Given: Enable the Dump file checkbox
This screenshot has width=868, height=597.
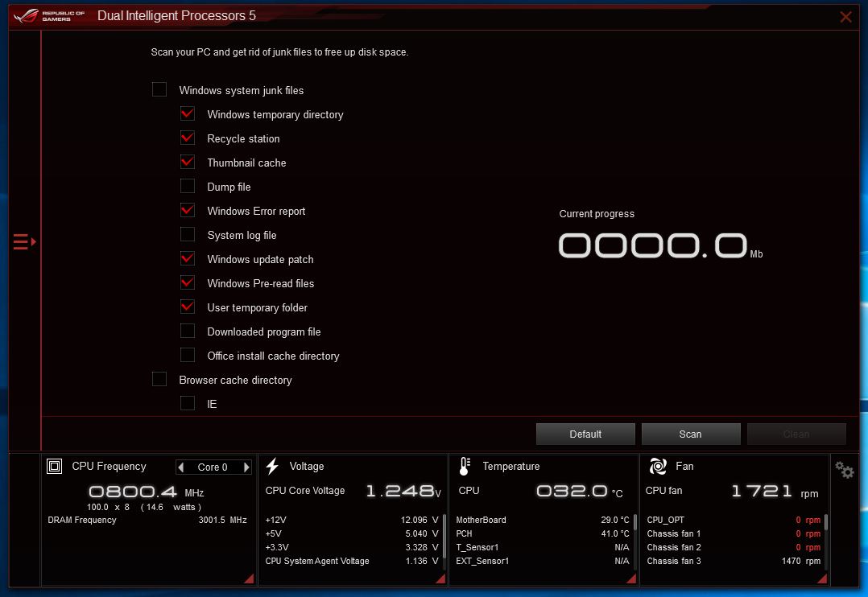Looking at the screenshot, I should tap(188, 187).
